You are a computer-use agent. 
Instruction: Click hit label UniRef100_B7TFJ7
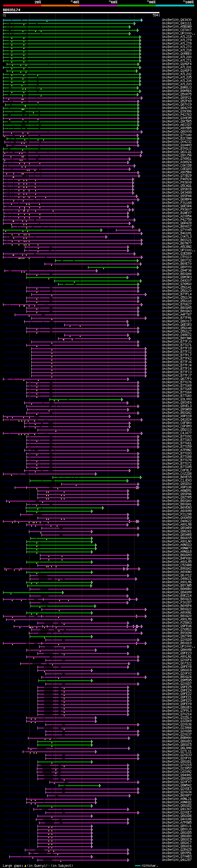pos(177,375)
